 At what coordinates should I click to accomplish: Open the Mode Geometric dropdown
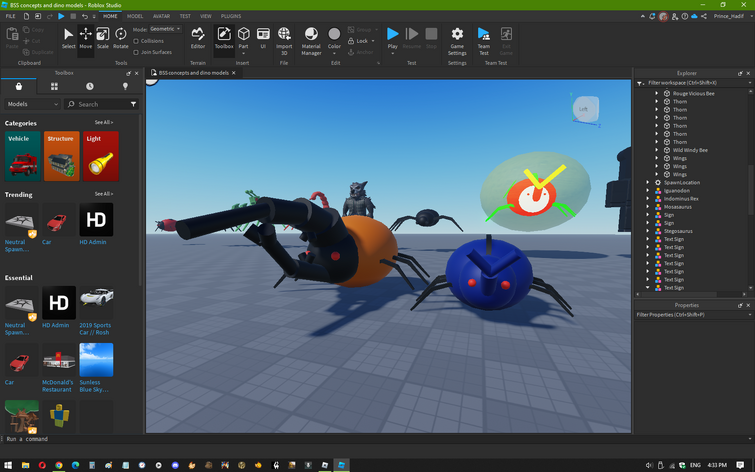point(165,29)
